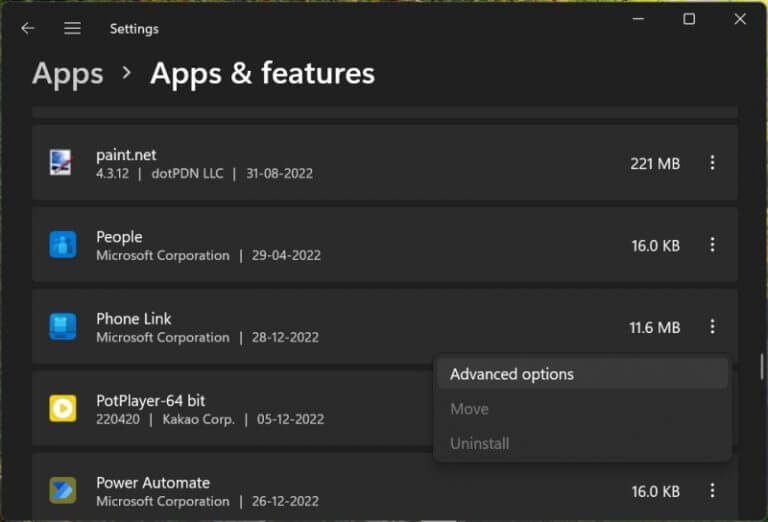768x522 pixels.
Task: Click the Settings window title
Action: pos(134,29)
